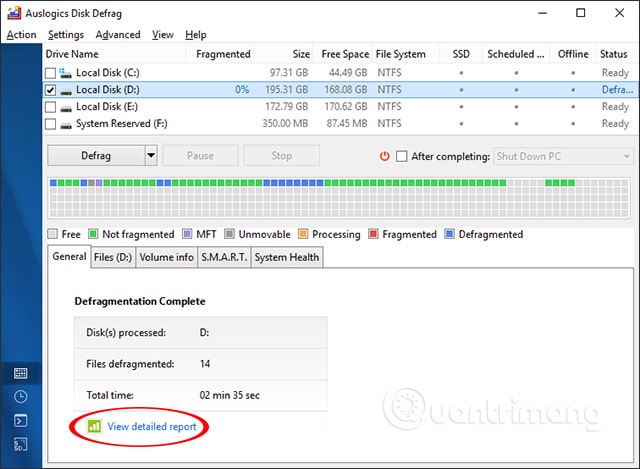Click the 97.31 GB size cell
Screen dimensions: 640x469
point(289,73)
